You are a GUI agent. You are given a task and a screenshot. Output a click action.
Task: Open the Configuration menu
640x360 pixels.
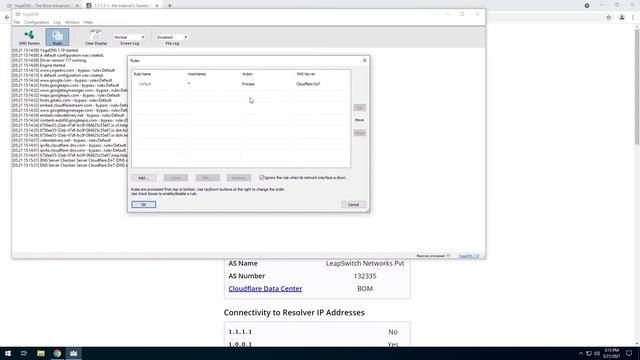(x=36, y=22)
